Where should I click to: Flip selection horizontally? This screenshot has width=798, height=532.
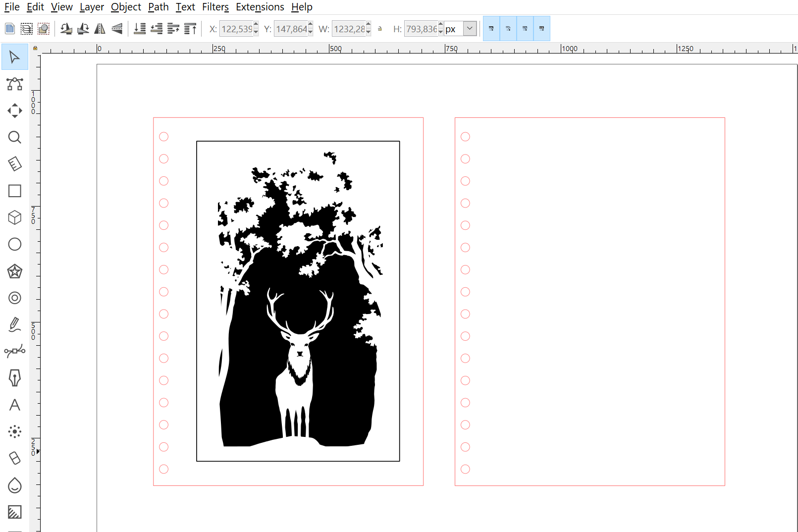[x=100, y=29]
